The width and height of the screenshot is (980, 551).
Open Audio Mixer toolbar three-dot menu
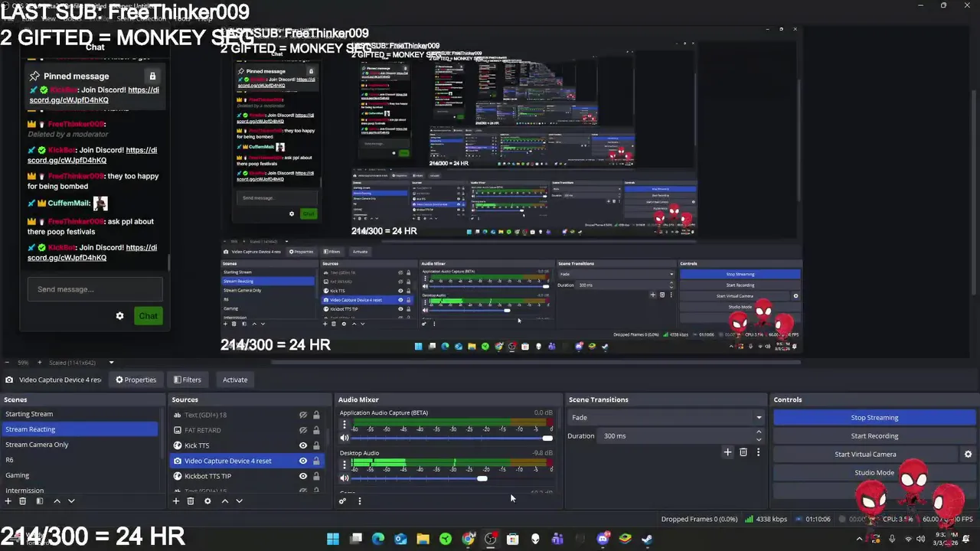[359, 501]
